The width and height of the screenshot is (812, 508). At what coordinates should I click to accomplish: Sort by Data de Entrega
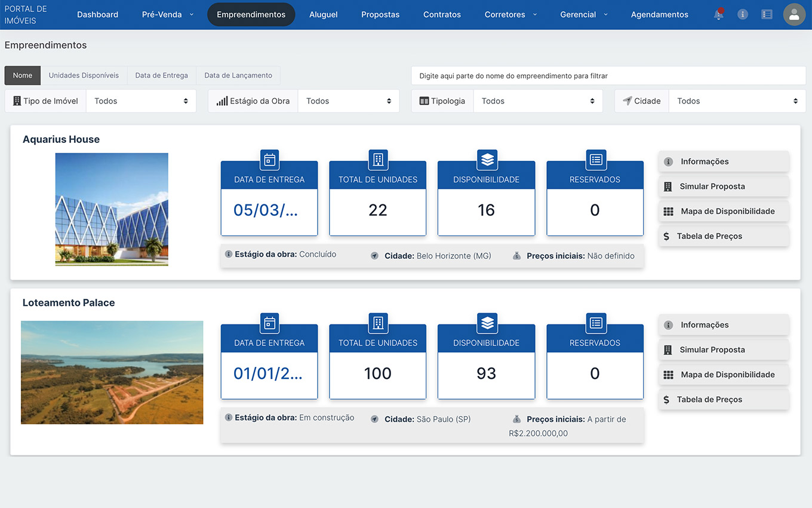161,75
